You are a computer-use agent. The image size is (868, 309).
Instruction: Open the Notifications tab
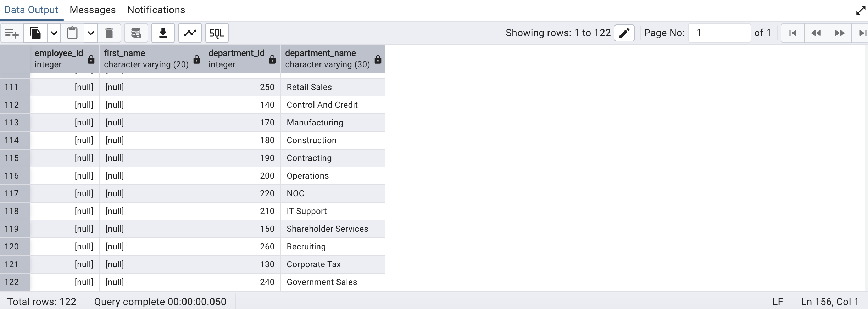pyautogui.click(x=156, y=10)
